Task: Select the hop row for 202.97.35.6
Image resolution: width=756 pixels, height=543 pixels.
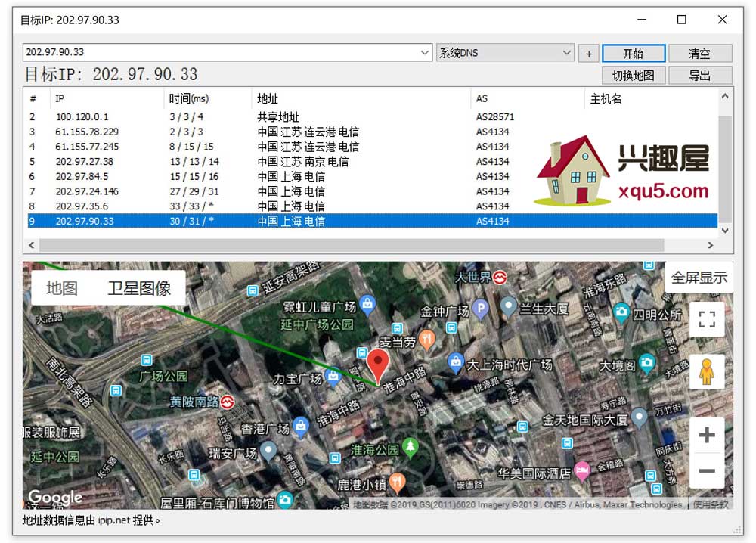Action: 372,206
